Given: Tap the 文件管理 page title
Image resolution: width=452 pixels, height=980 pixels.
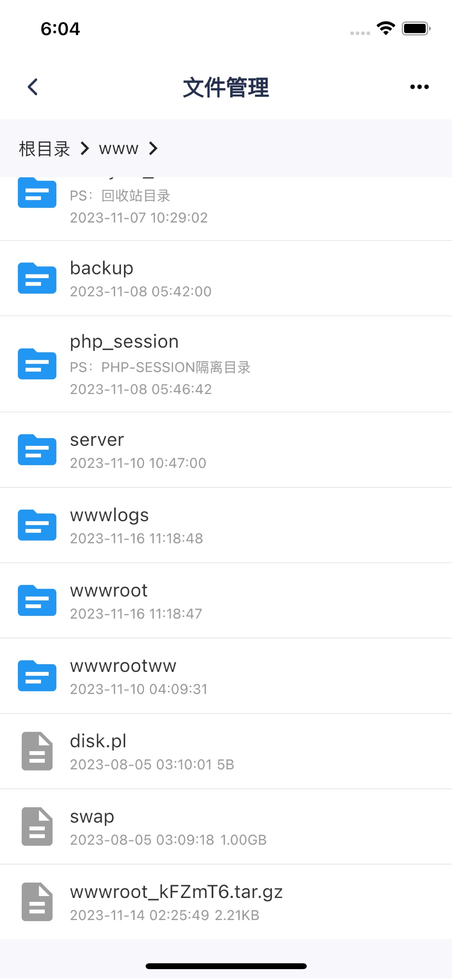Looking at the screenshot, I should (226, 87).
